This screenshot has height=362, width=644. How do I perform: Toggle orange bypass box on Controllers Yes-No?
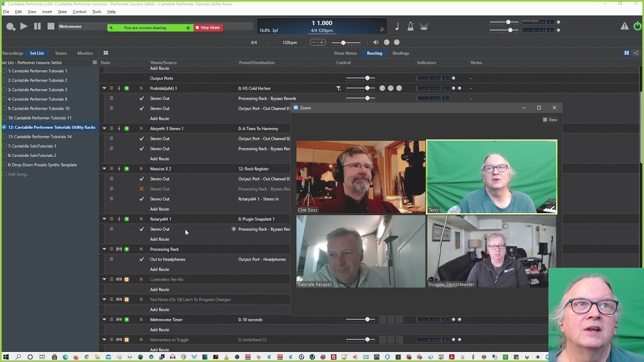(126, 280)
